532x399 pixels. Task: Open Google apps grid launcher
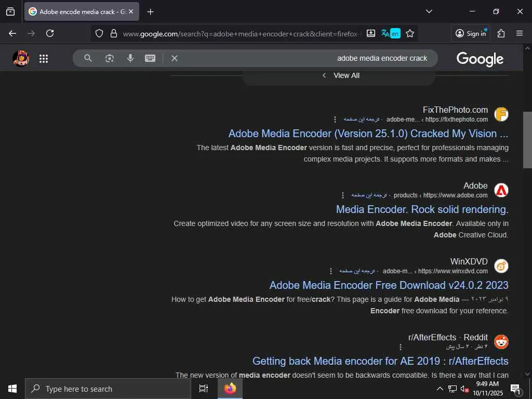point(44,58)
